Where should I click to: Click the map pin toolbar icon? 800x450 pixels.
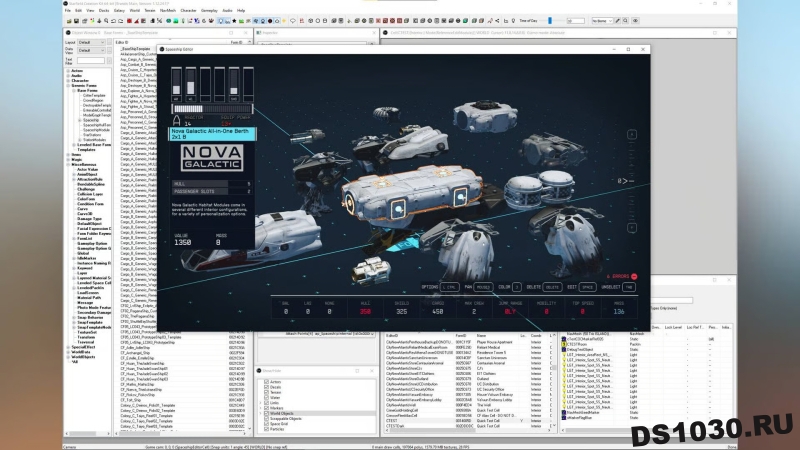(513, 21)
